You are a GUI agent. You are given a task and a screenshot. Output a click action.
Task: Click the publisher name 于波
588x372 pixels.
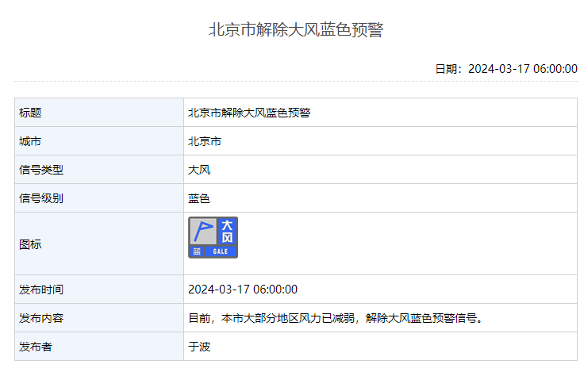pyautogui.click(x=199, y=347)
